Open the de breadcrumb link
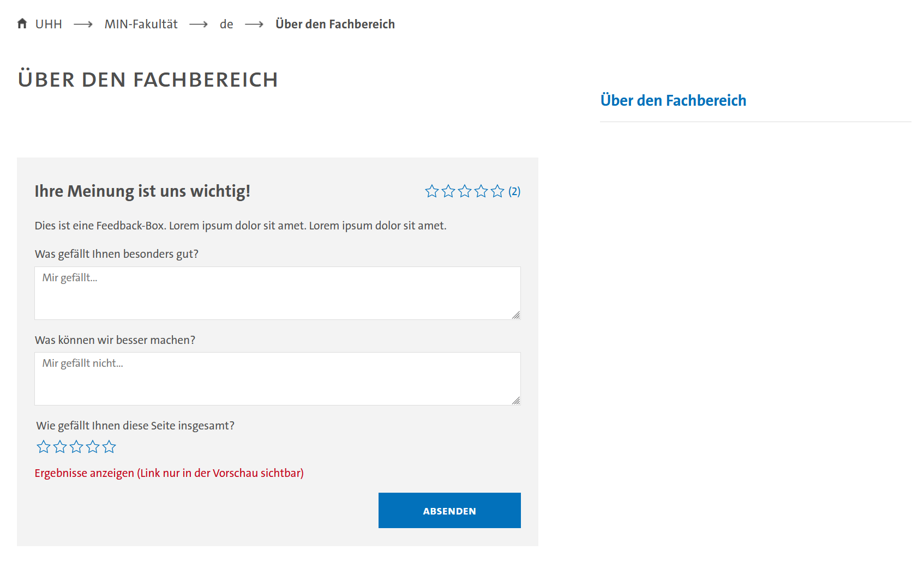Image resolution: width=924 pixels, height=569 pixels. coord(226,24)
